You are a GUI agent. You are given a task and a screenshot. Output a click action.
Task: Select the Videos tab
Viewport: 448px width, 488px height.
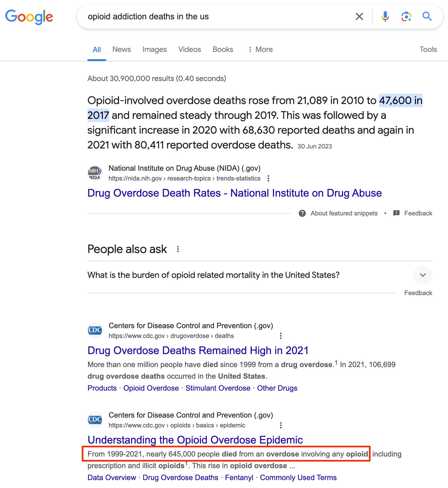(x=190, y=49)
